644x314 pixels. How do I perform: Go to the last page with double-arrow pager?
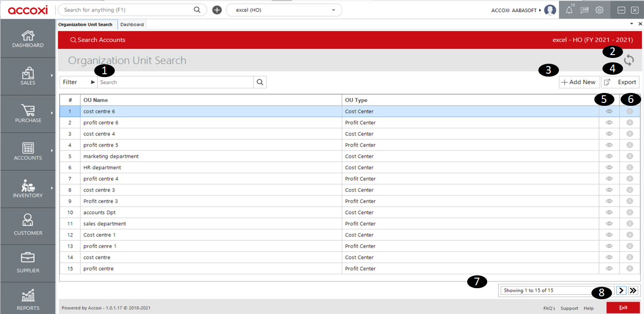(x=633, y=290)
